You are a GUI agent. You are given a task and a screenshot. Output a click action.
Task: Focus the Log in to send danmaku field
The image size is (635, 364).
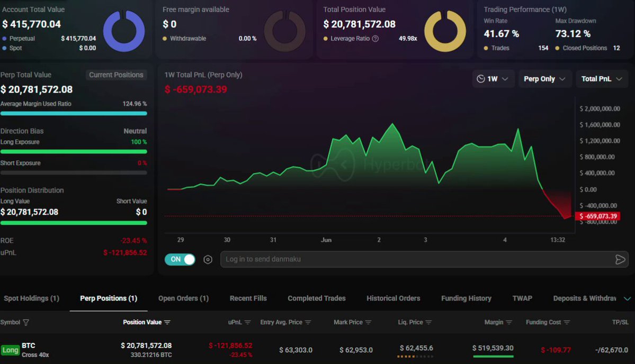click(424, 260)
